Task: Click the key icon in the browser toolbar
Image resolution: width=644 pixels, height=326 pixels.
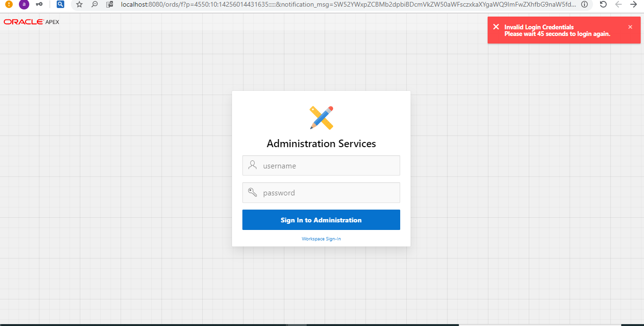Action: (x=39, y=4)
